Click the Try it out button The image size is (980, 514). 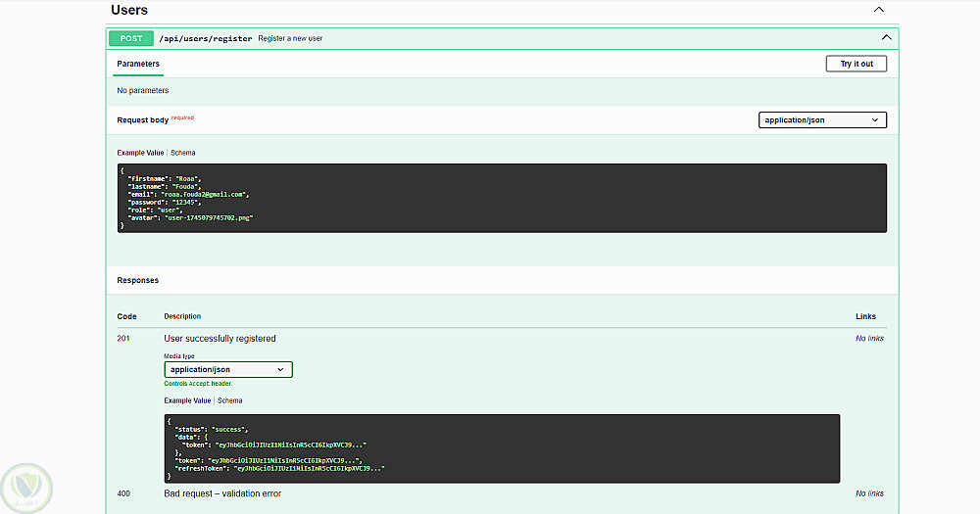856,64
